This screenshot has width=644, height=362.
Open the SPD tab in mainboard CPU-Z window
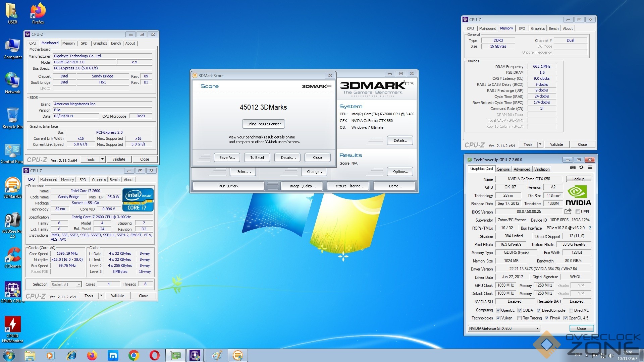coord(84,43)
